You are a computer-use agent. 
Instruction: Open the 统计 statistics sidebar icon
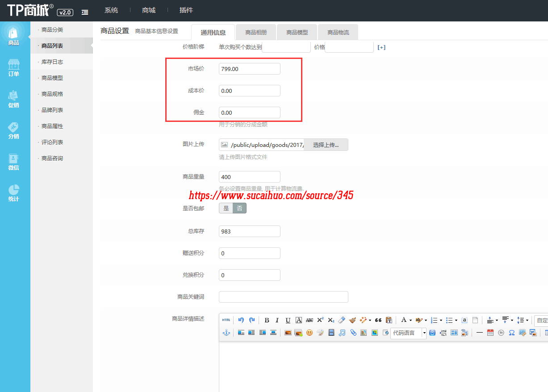(14, 193)
